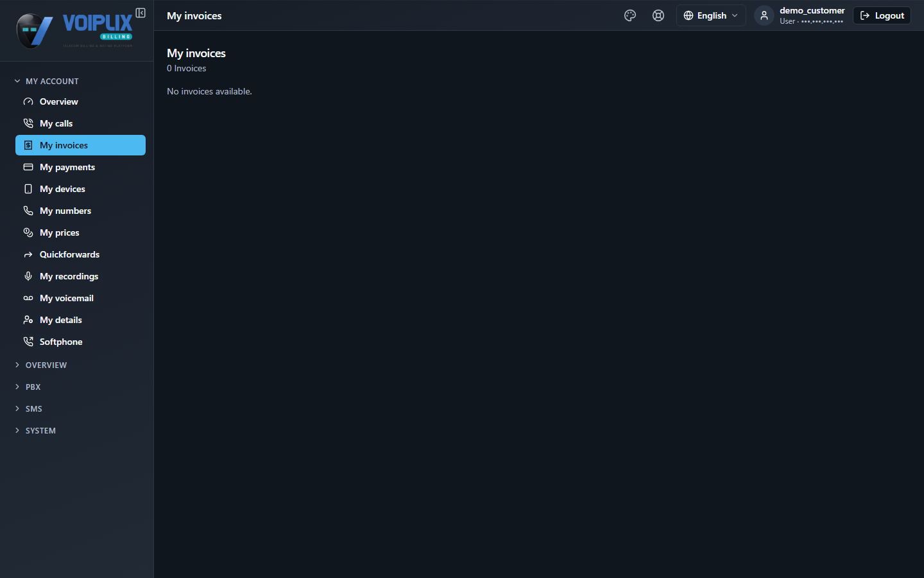Click the My invoices receipt icon
The height and width of the screenshot is (578, 924).
coord(28,145)
